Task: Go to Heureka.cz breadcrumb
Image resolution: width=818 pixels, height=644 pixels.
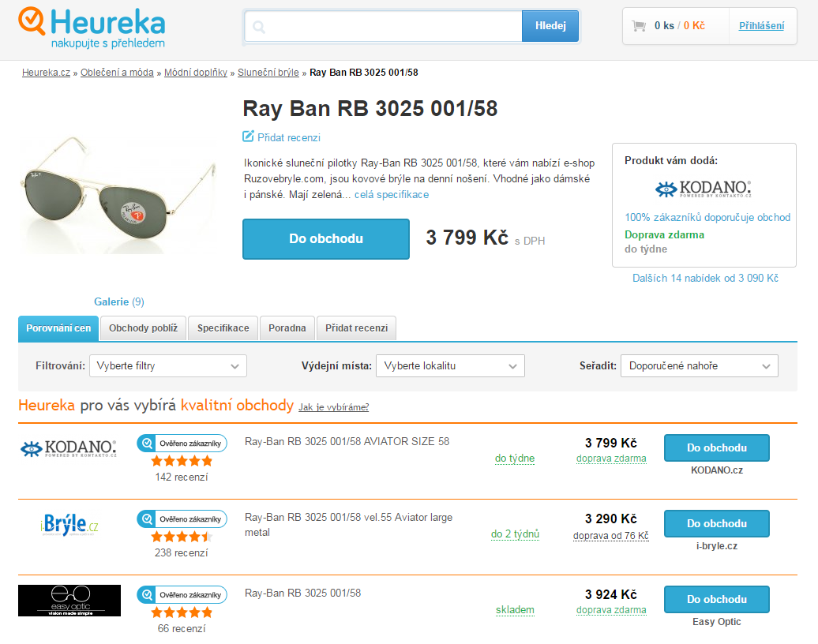Action: 46,73
